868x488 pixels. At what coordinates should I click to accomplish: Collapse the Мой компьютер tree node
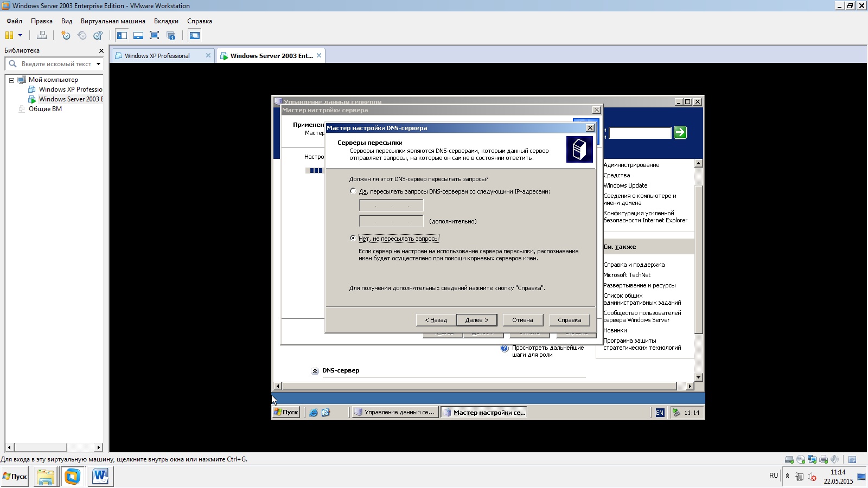click(x=11, y=80)
